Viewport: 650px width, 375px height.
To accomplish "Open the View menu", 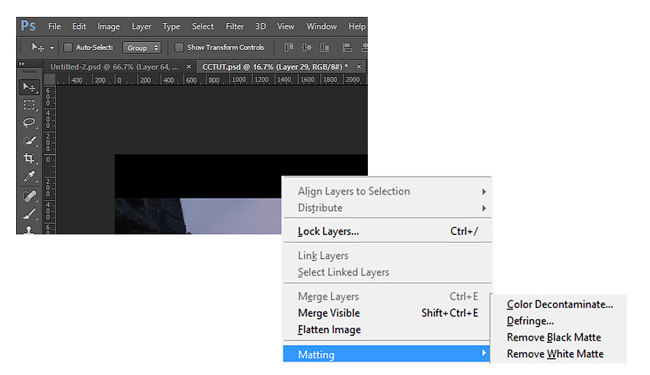I will pos(286,27).
